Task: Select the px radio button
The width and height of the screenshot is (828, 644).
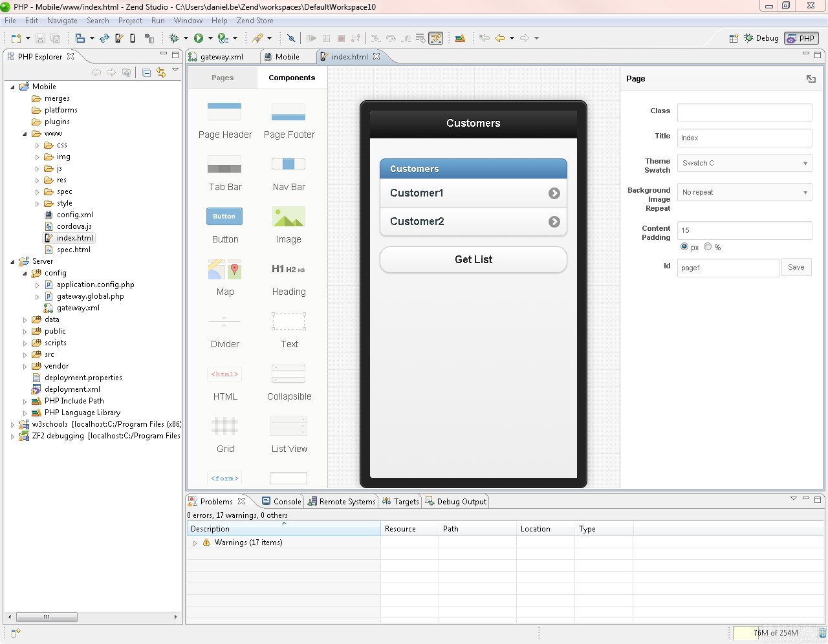Action: (684, 246)
